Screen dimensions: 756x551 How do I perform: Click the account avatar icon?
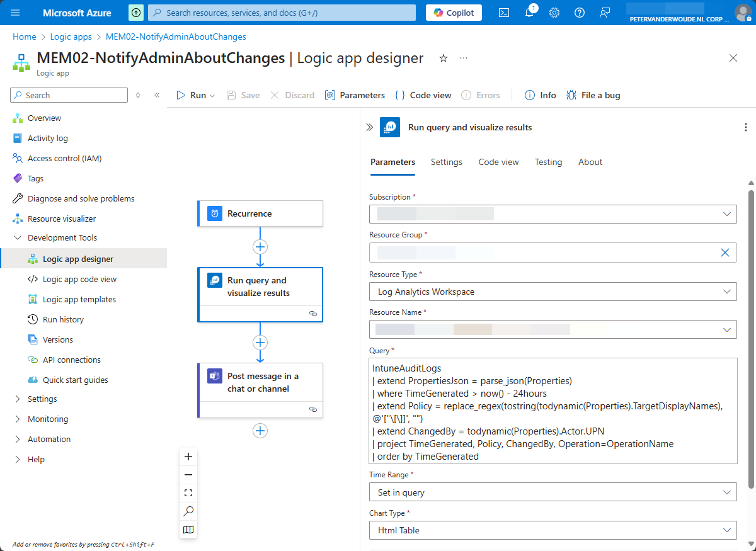pyautogui.click(x=743, y=13)
